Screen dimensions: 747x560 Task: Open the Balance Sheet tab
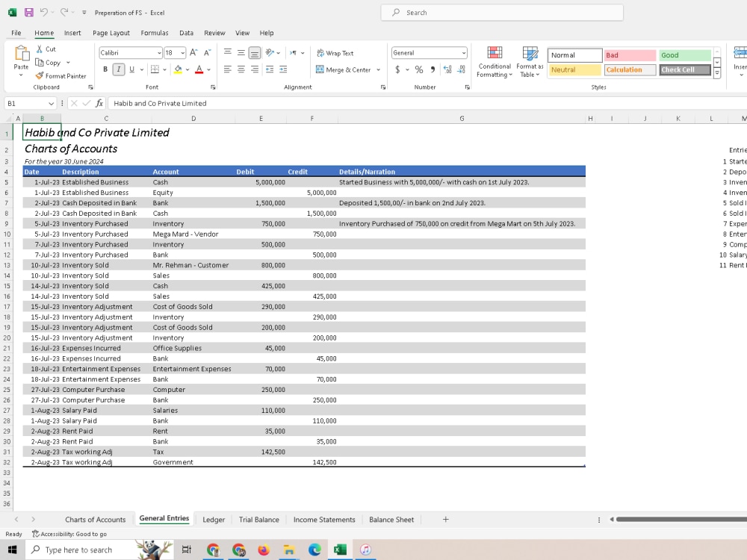click(x=391, y=520)
